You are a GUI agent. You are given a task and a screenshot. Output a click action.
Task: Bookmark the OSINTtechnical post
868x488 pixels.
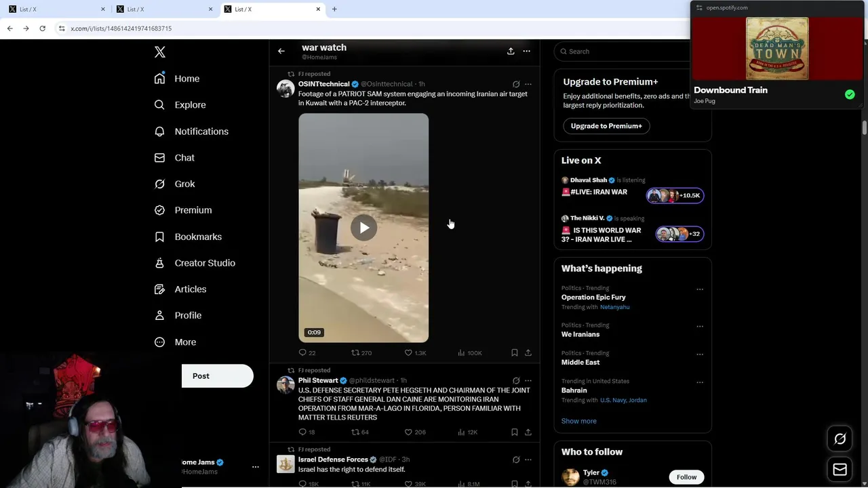(x=515, y=352)
